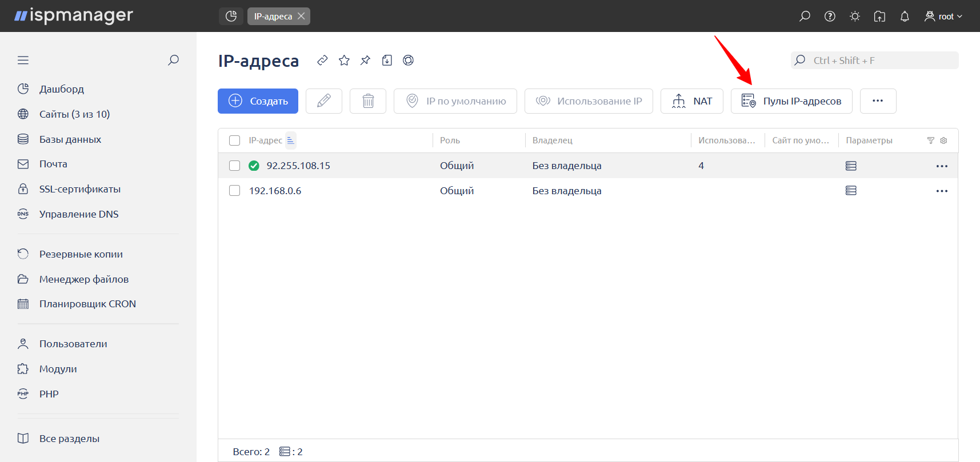Open parameters icon for 92.255.108.15

851,166
